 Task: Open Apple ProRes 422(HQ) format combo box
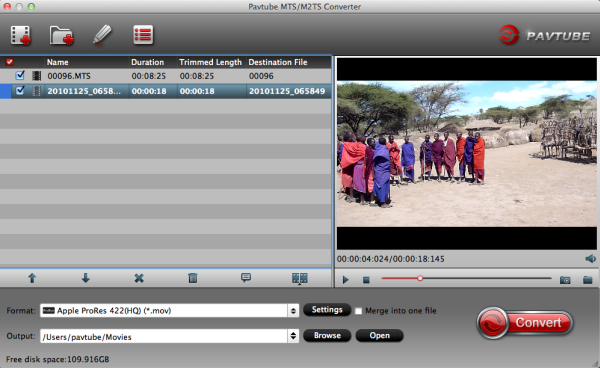point(169,311)
